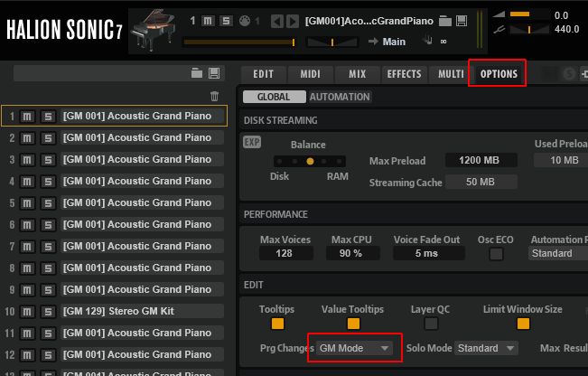Solo slot 11 in the slot rack
The width and height of the screenshot is (588, 376).
(x=48, y=334)
